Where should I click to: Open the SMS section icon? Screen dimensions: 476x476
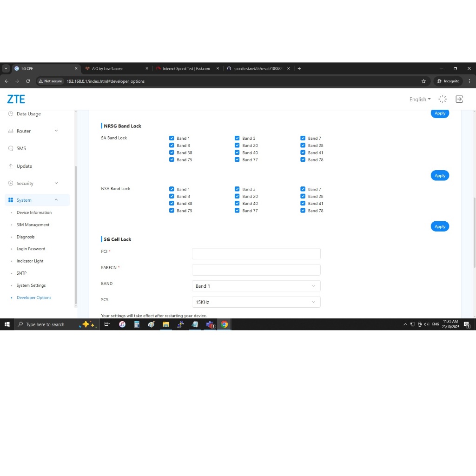pos(11,148)
